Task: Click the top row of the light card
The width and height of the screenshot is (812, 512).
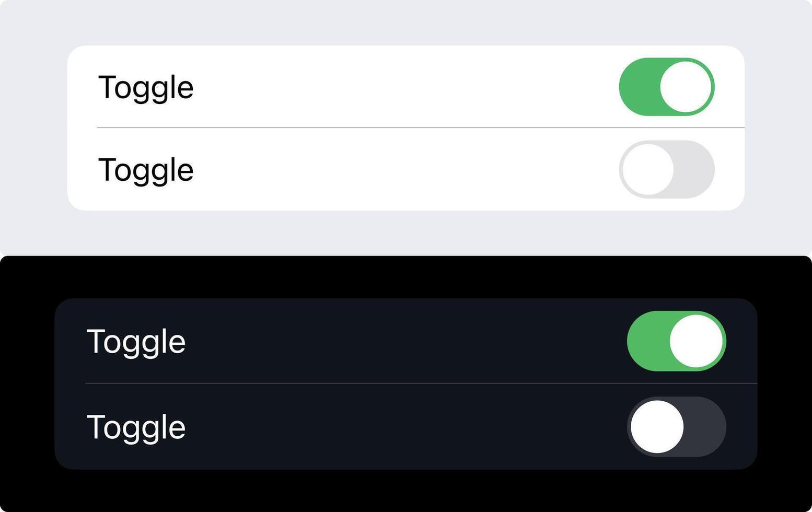Action: [x=366, y=87]
